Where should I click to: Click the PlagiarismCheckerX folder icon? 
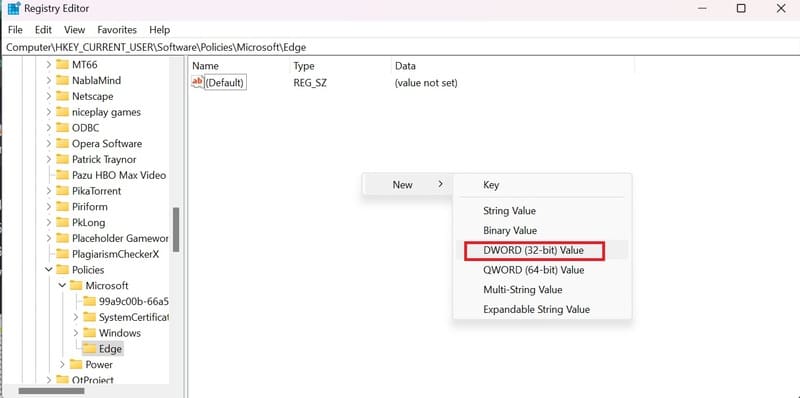pyautogui.click(x=62, y=254)
